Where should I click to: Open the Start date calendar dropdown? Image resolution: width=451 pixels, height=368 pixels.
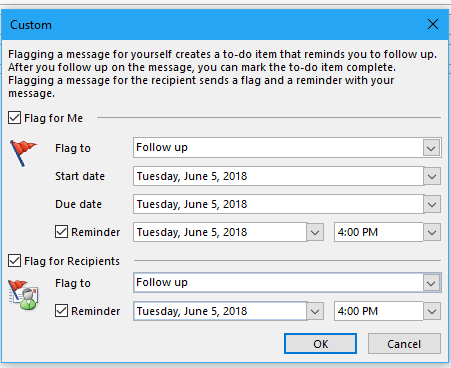point(432,176)
